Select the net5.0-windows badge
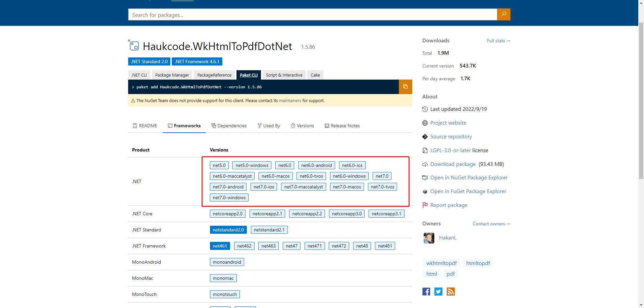644x308 pixels. coord(252,165)
